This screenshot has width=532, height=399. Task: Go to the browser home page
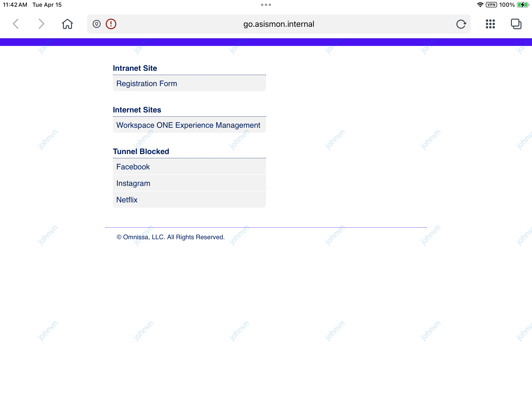(x=67, y=24)
